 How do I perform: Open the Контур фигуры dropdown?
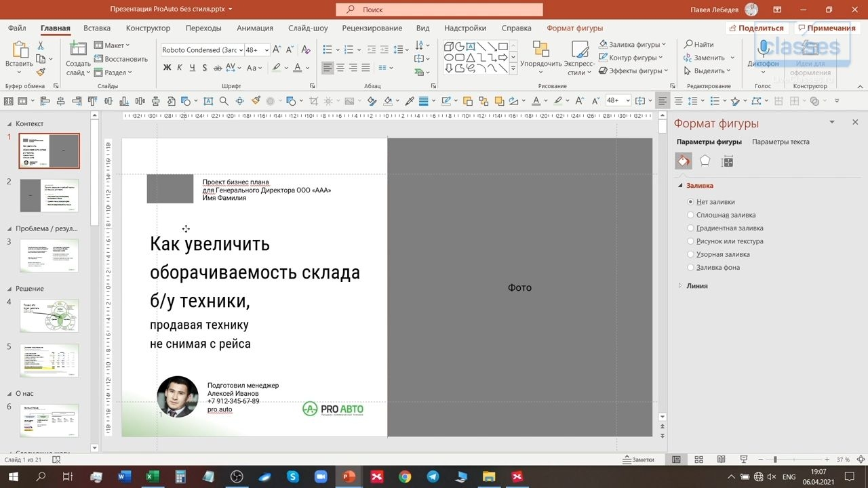pyautogui.click(x=632, y=58)
